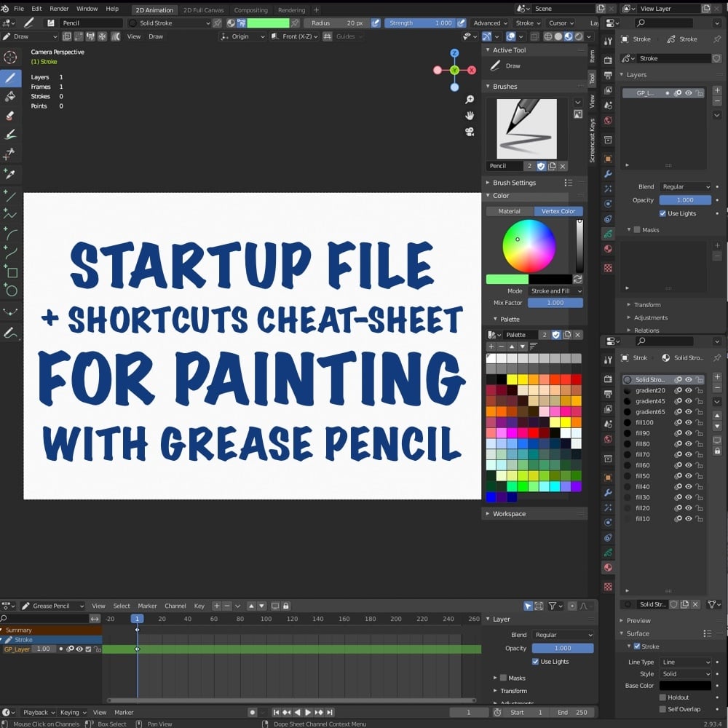Jump to timeline start frame
This screenshot has height=728, width=728.
(x=276, y=712)
